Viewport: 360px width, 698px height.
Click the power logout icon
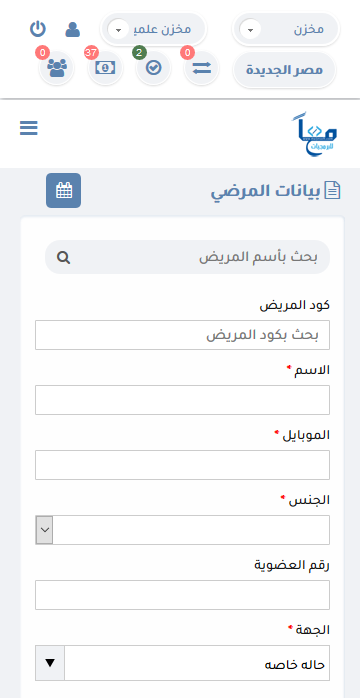click(x=38, y=29)
